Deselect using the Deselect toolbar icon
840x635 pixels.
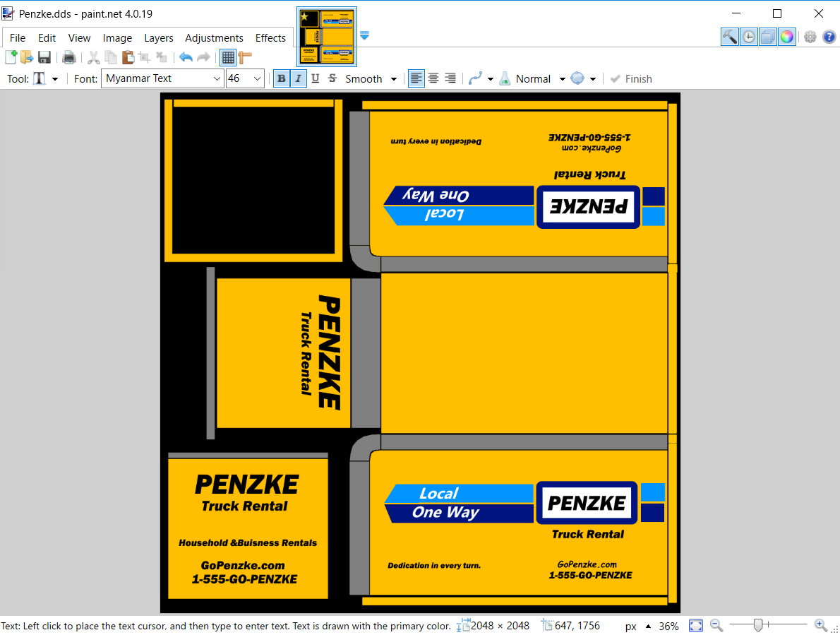coord(161,57)
